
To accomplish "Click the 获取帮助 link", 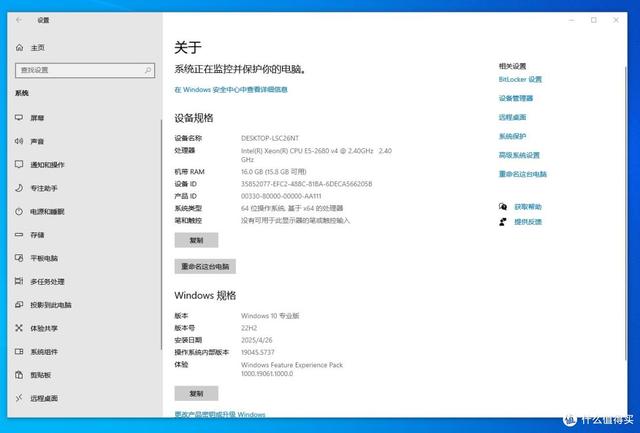I will [528, 207].
